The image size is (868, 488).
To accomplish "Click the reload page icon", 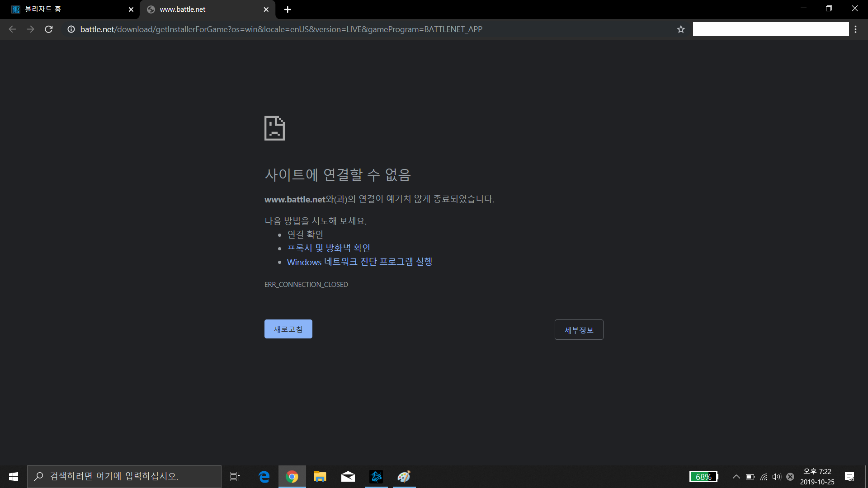I will point(49,29).
